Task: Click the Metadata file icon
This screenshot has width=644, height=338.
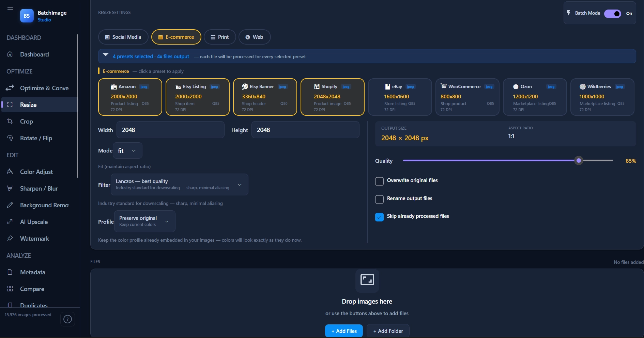Action: coord(10,272)
